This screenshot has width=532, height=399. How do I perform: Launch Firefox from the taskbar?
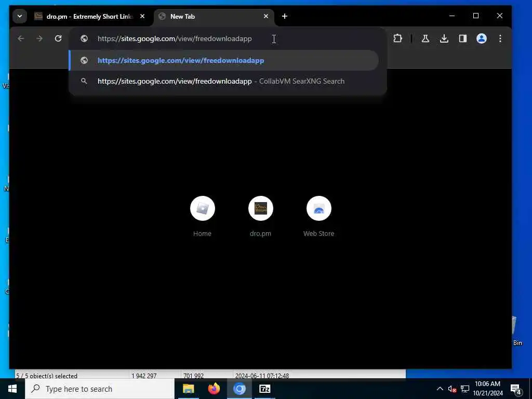(214, 389)
